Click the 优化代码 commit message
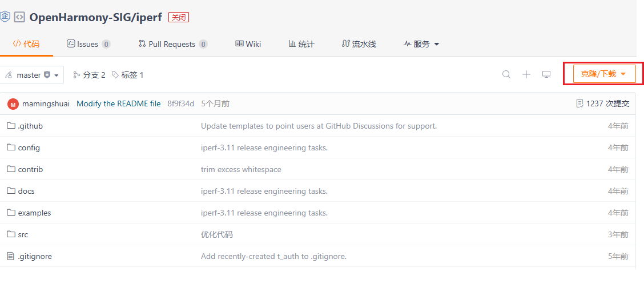Screen dimensions: 644x287 [x=217, y=235]
